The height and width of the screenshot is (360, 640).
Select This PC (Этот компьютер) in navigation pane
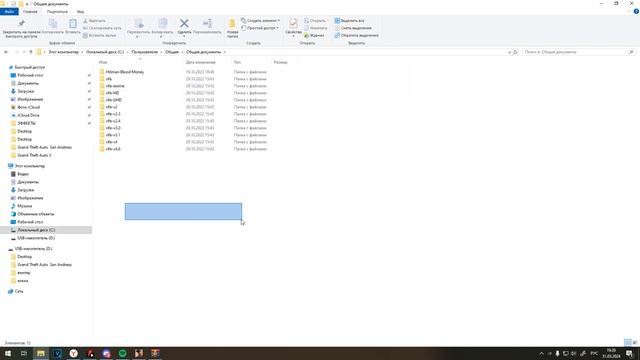[30, 166]
